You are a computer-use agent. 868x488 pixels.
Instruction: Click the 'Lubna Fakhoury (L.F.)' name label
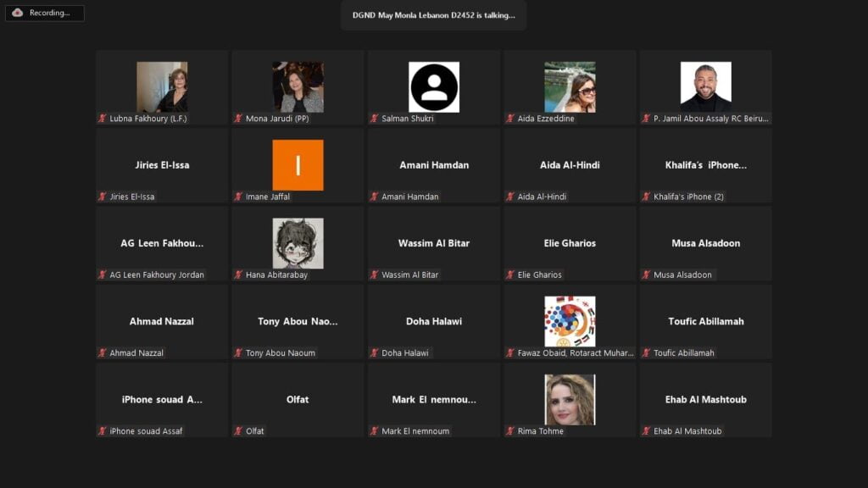point(148,119)
